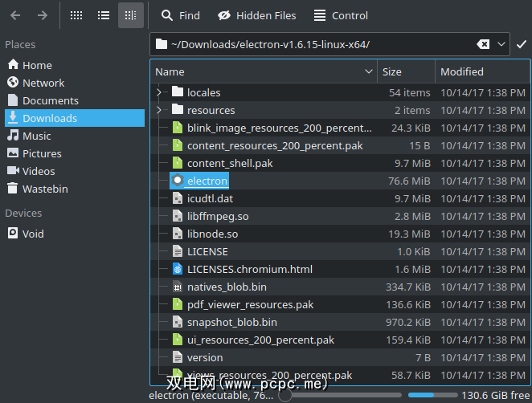Select Downloads in Places panel
This screenshot has width=532, height=403.
click(x=75, y=118)
